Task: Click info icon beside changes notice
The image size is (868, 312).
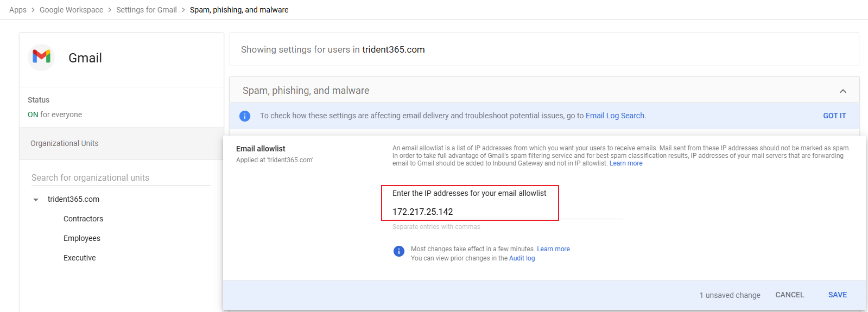Action: click(398, 251)
